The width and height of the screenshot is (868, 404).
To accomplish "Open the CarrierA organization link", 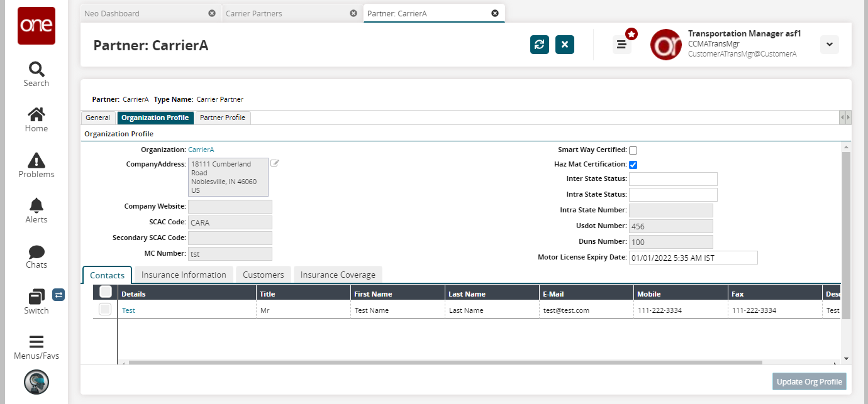I will 201,150.
